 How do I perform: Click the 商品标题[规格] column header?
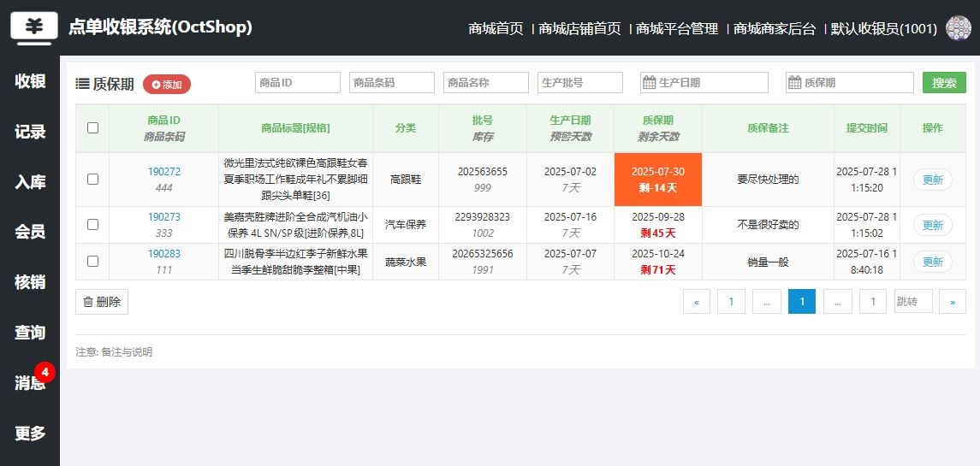pyautogui.click(x=295, y=128)
